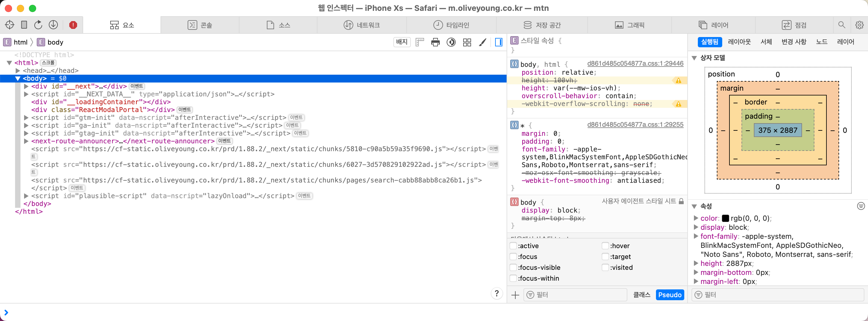The width and height of the screenshot is (868, 321).
Task: Expand the __NEXT_DATA__ script node
Action: point(26,94)
